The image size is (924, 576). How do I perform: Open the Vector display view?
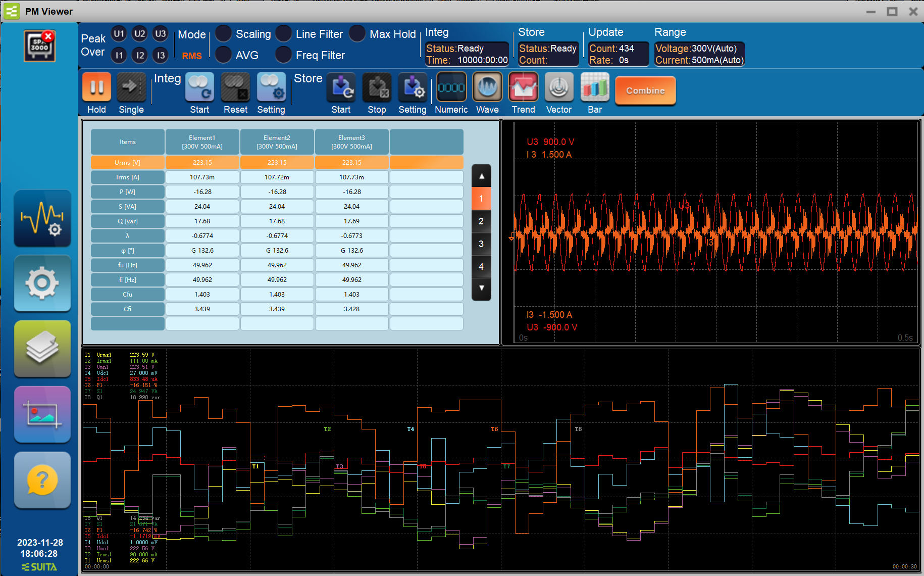559,88
